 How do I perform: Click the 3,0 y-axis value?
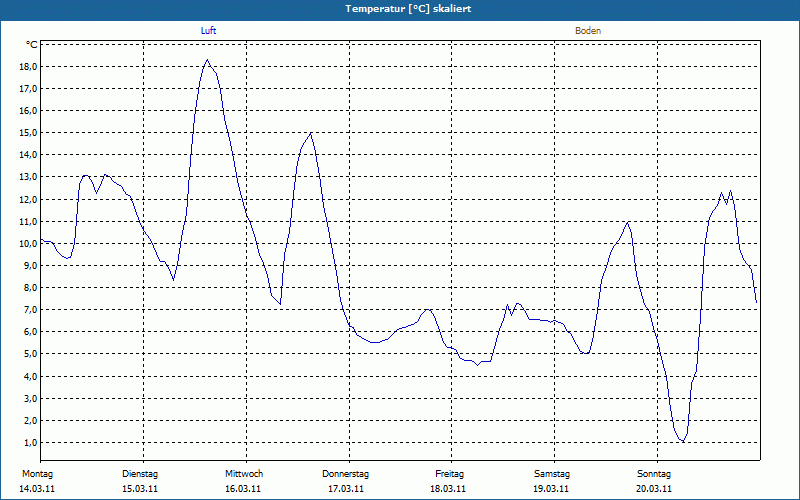[31, 398]
